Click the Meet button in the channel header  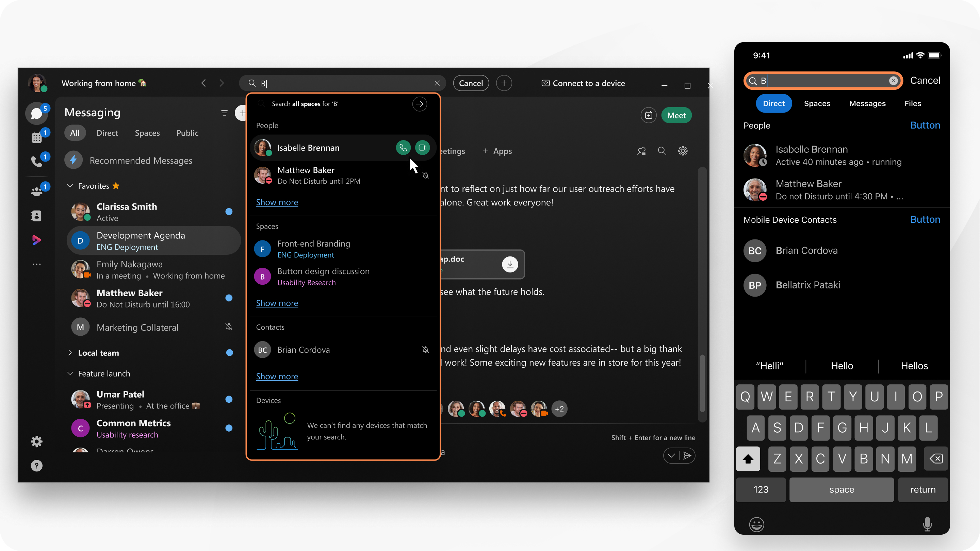point(676,114)
